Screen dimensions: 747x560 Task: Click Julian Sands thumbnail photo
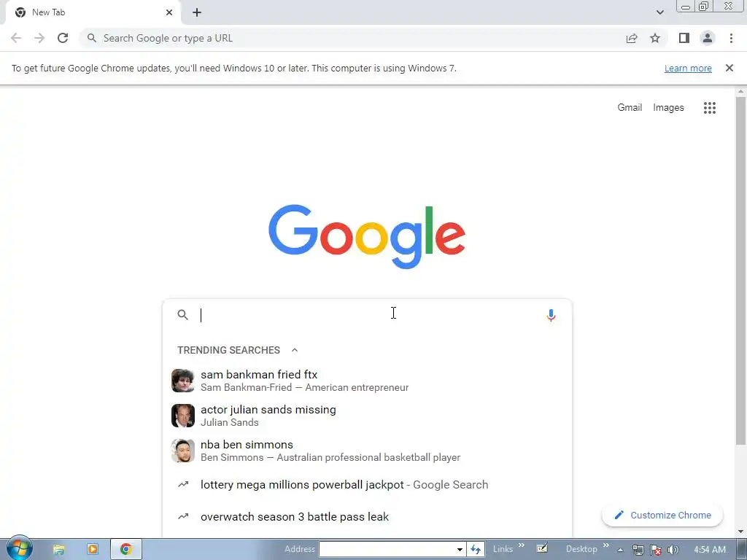(x=183, y=416)
